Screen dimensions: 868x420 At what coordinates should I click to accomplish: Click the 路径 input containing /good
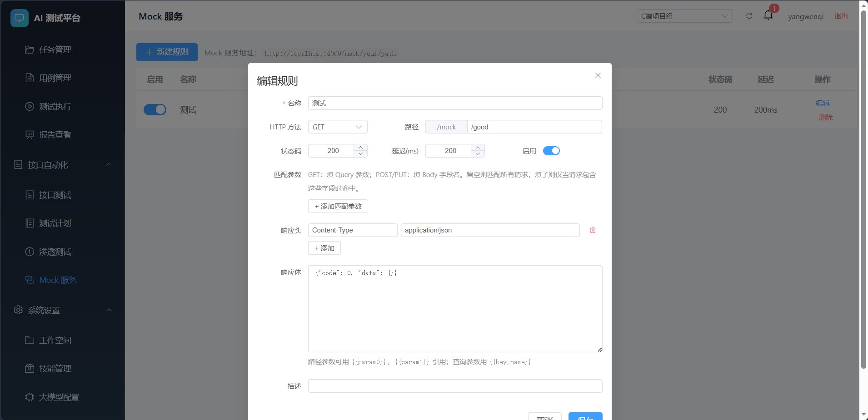(x=534, y=127)
